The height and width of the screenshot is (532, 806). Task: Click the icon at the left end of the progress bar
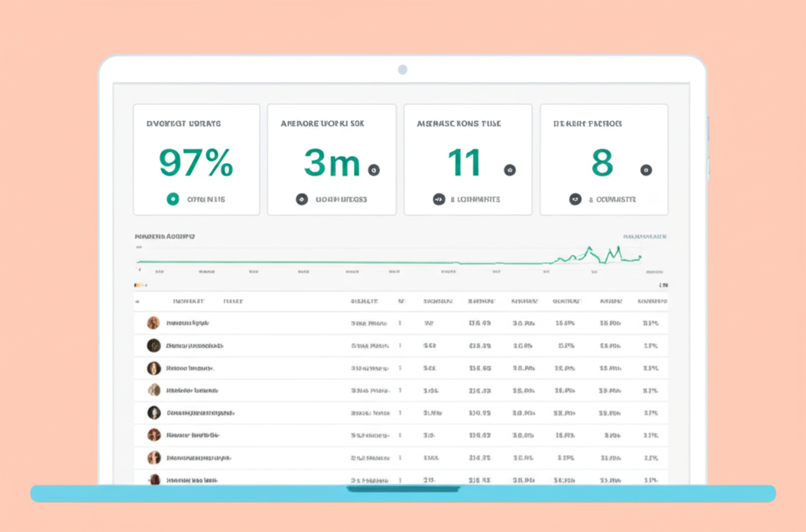pyautogui.click(x=135, y=283)
